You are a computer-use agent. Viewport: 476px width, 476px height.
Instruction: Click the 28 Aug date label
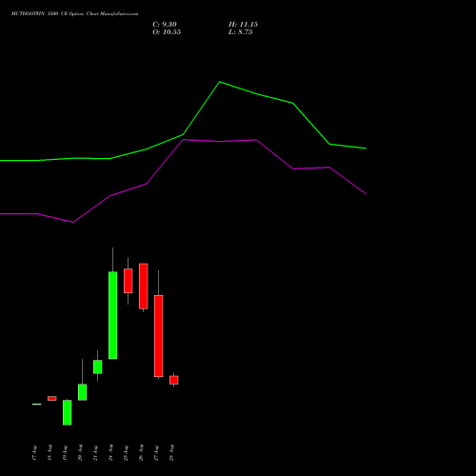[x=171, y=453]
